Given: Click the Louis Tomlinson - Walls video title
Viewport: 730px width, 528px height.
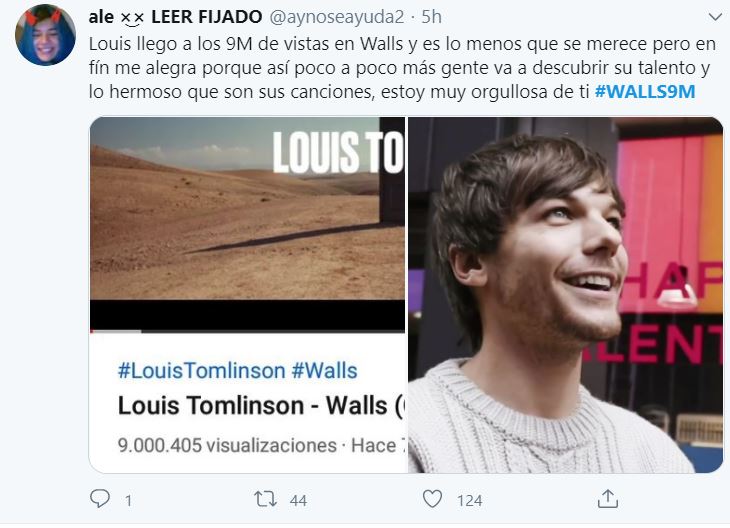Looking at the screenshot, I should (x=261, y=406).
